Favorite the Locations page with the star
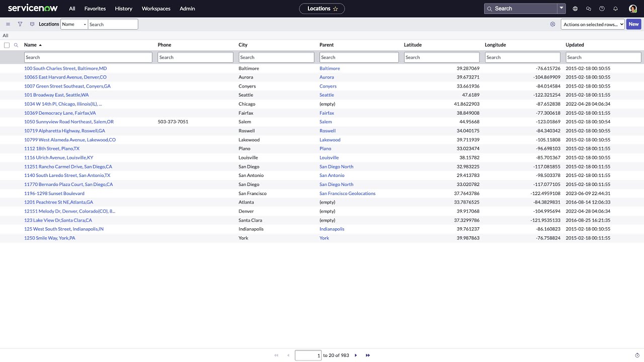The image size is (644, 362). [x=336, y=9]
